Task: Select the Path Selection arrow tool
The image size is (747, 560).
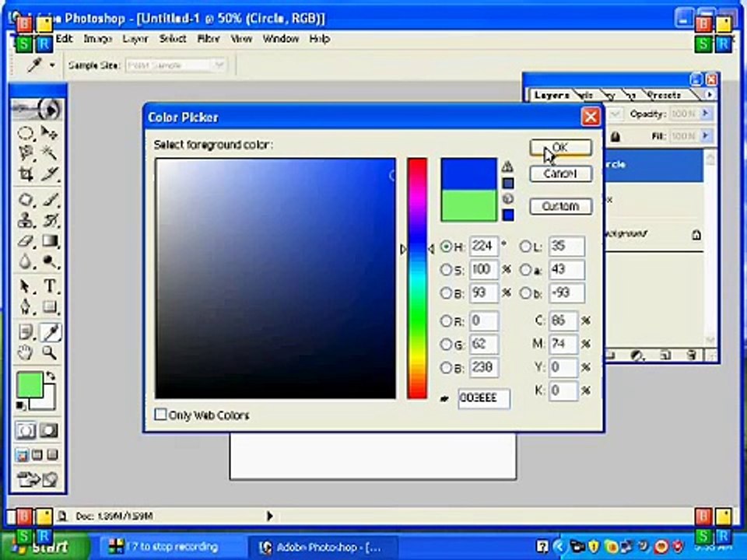Action: pos(25,286)
